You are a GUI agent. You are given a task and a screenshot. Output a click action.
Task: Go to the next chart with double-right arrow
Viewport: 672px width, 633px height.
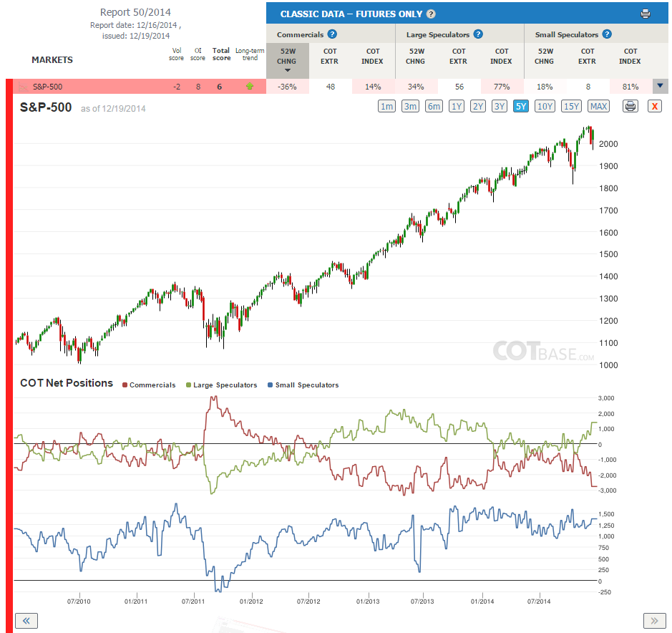pos(654,621)
